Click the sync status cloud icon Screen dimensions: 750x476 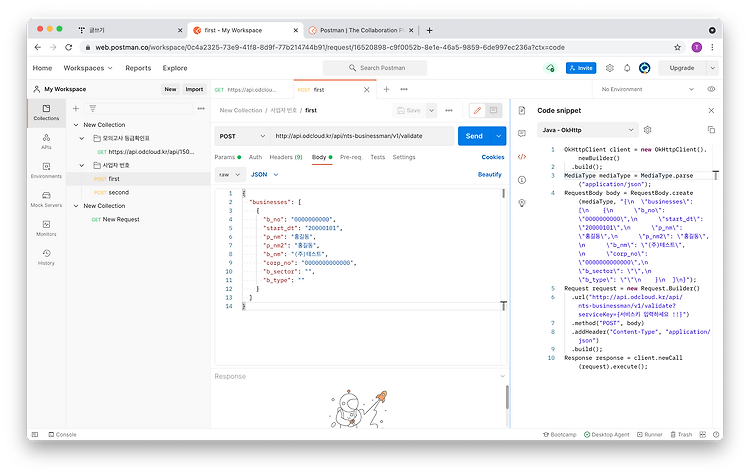pos(551,68)
